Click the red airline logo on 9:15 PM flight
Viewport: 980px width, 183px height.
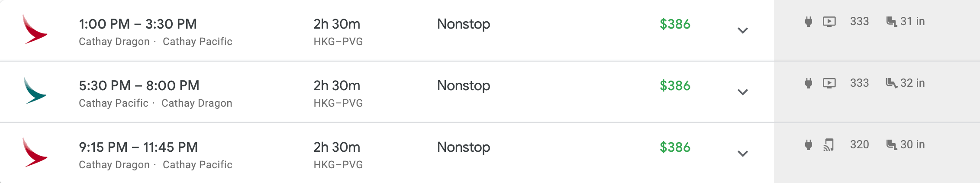point(35,152)
